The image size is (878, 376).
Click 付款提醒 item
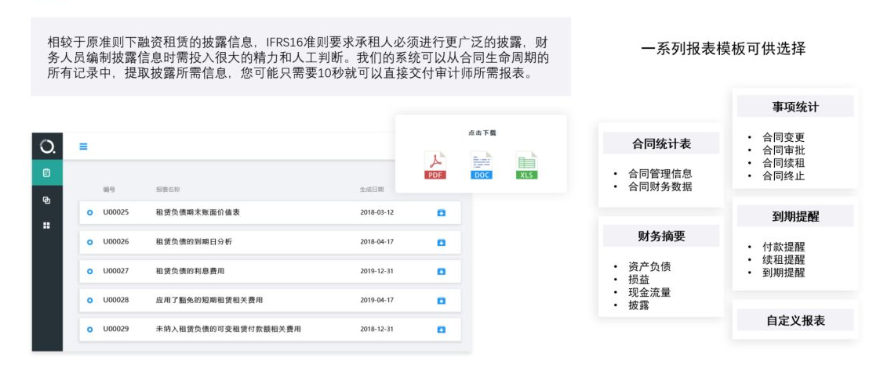tap(783, 247)
